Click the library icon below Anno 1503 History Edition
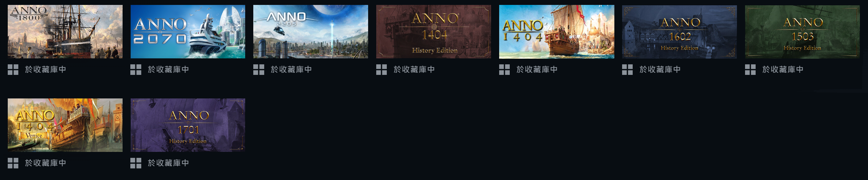This screenshot has height=180, width=868. [x=750, y=70]
